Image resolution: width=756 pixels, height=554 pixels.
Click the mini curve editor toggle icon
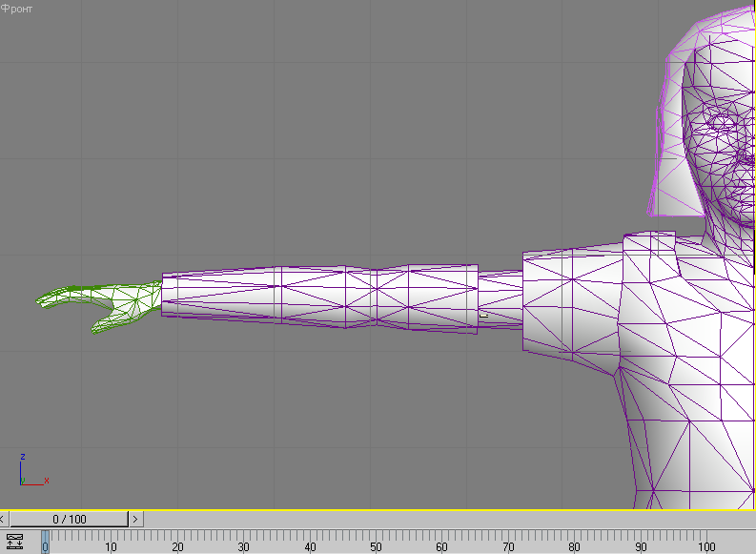tap(15, 542)
